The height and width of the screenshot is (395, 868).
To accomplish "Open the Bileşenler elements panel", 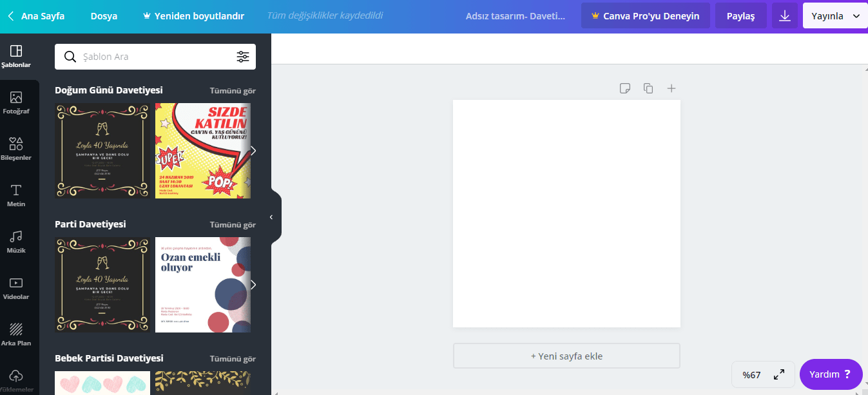I will [16, 149].
